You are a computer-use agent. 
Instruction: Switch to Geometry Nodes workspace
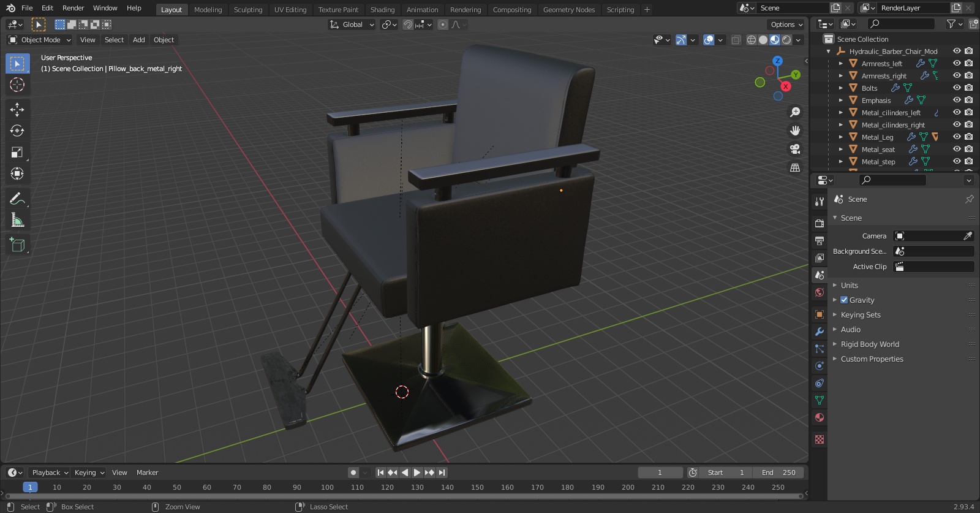pos(569,10)
